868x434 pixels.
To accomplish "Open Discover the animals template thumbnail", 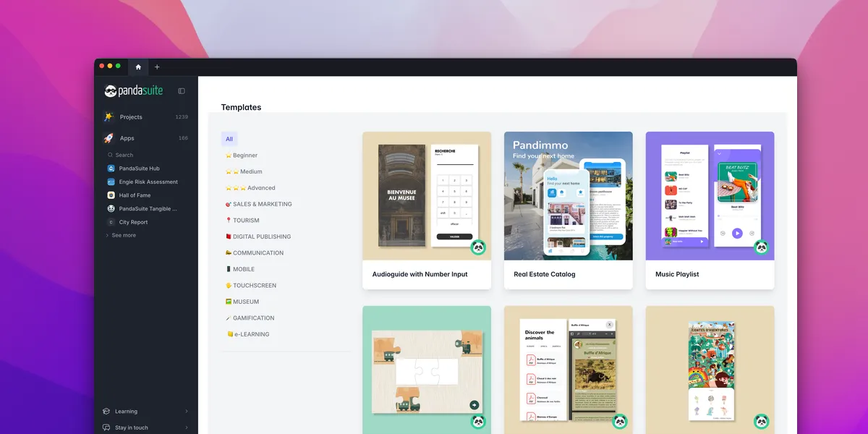I will (569, 370).
